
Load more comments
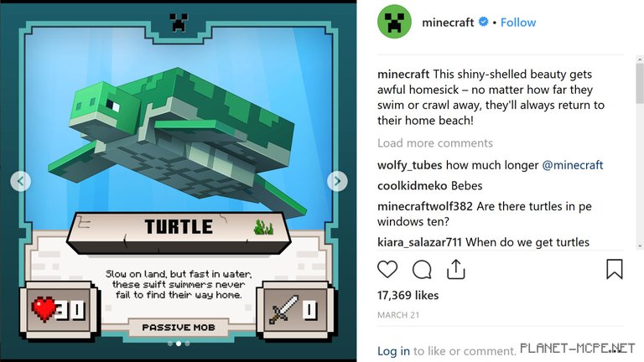[x=435, y=142]
